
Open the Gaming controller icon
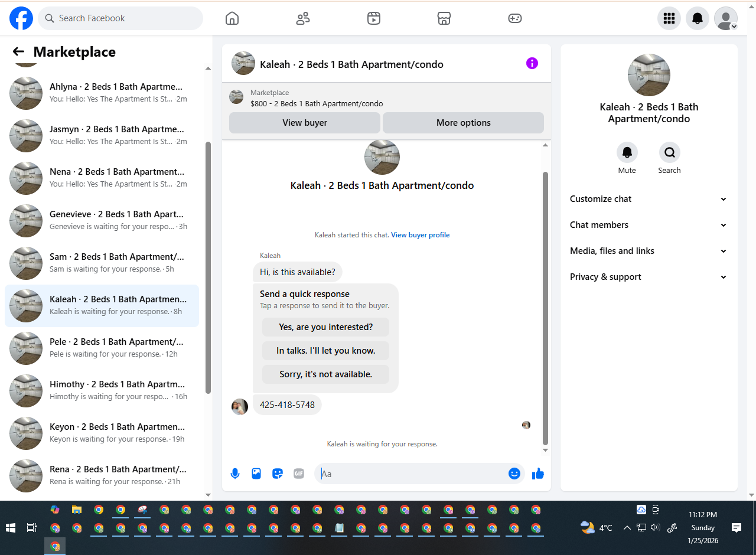coord(515,18)
